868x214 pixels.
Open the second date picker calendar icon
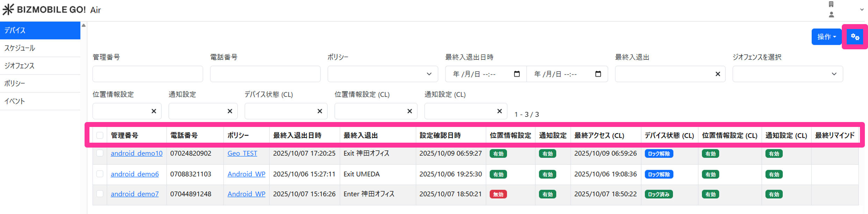click(x=598, y=74)
